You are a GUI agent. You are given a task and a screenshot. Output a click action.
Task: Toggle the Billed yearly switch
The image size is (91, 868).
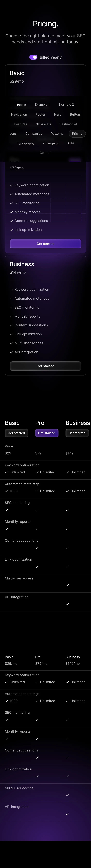(x=33, y=57)
